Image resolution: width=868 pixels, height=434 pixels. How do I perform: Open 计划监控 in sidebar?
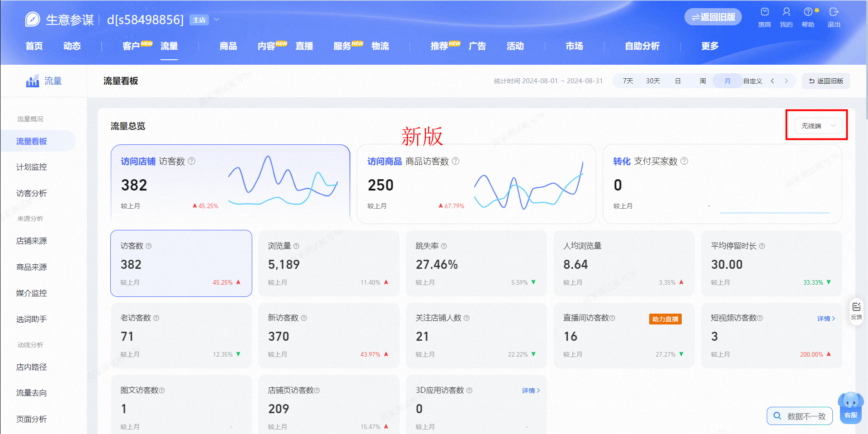[x=32, y=167]
